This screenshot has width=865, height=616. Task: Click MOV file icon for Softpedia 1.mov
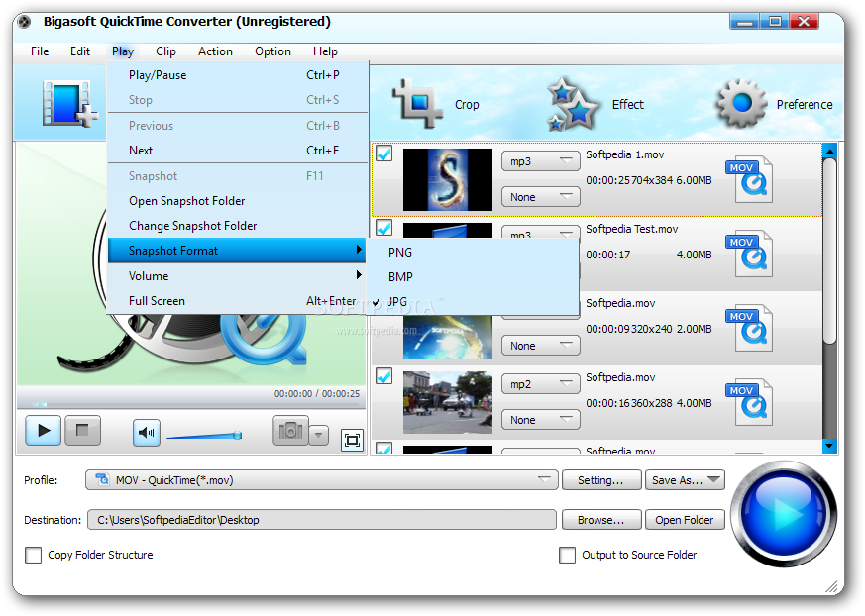click(750, 179)
